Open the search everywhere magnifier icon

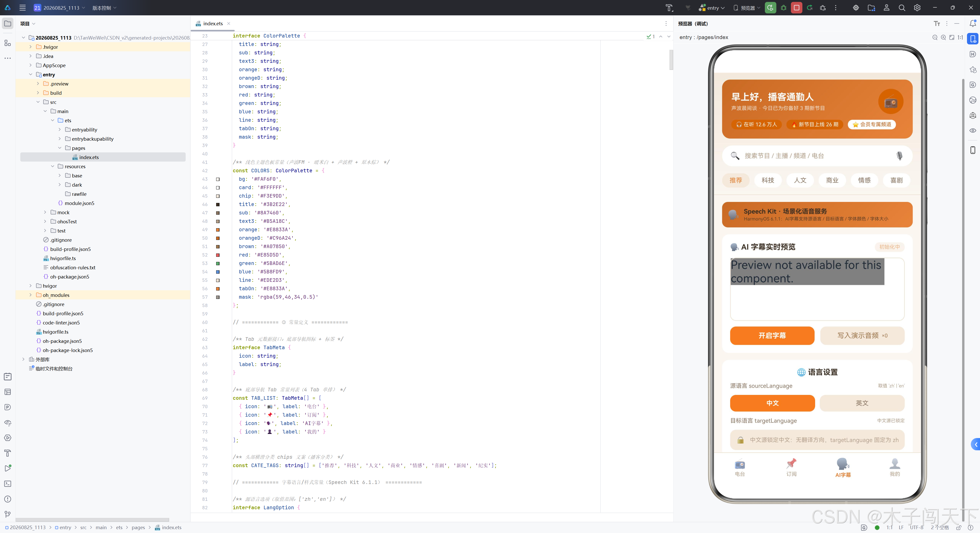click(902, 8)
